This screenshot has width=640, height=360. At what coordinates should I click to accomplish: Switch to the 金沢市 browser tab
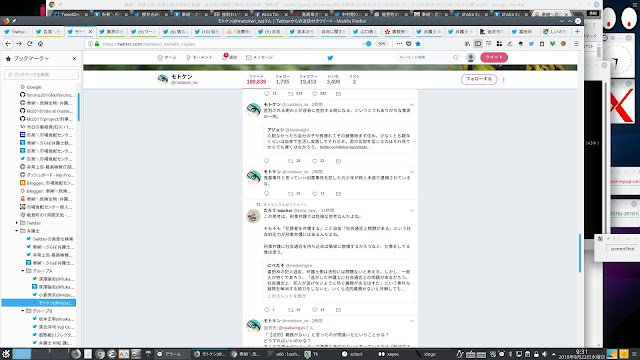[x=493, y=31]
